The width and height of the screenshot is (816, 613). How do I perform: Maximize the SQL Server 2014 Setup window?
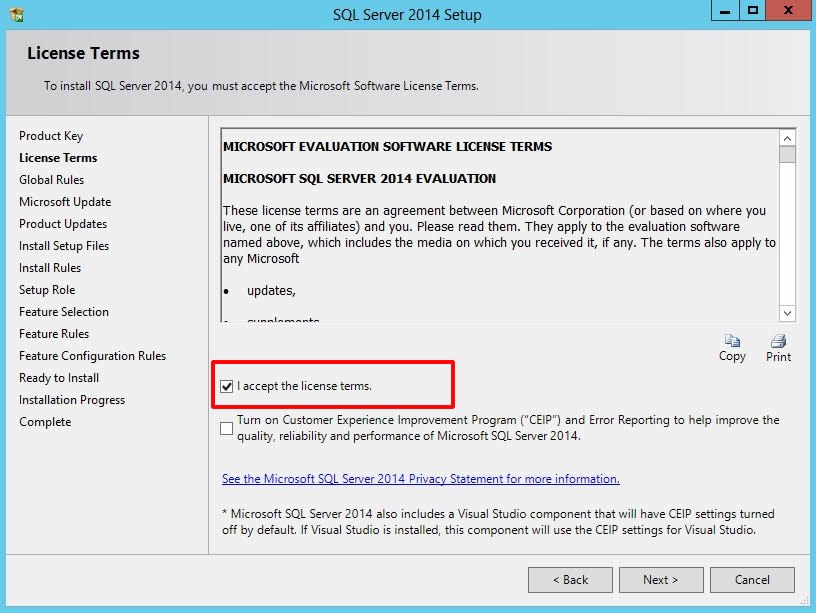coord(752,11)
